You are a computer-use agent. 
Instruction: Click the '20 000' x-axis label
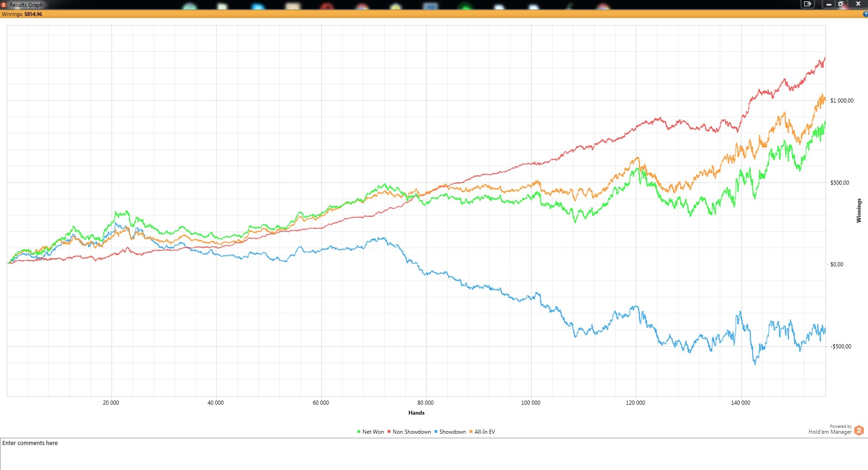tap(111, 403)
